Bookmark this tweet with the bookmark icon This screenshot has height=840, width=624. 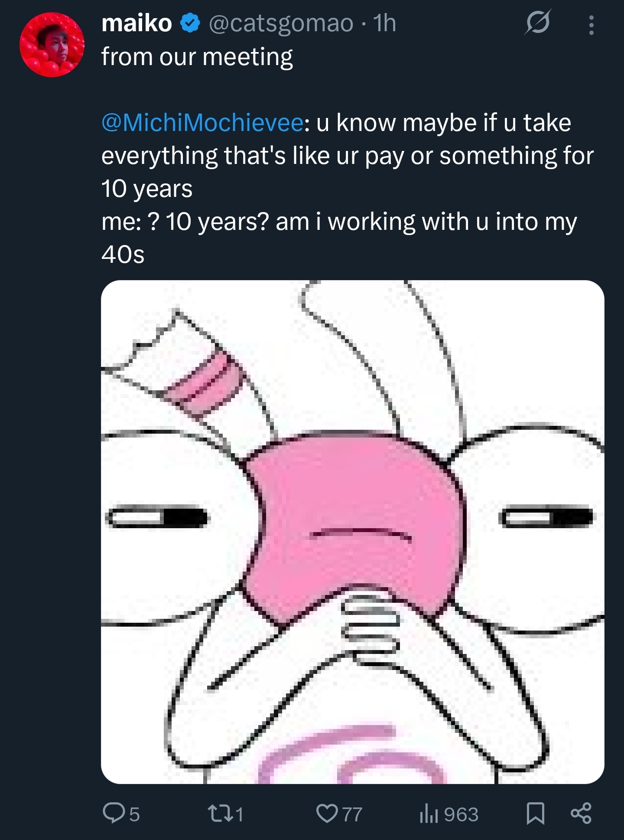pyautogui.click(x=536, y=814)
